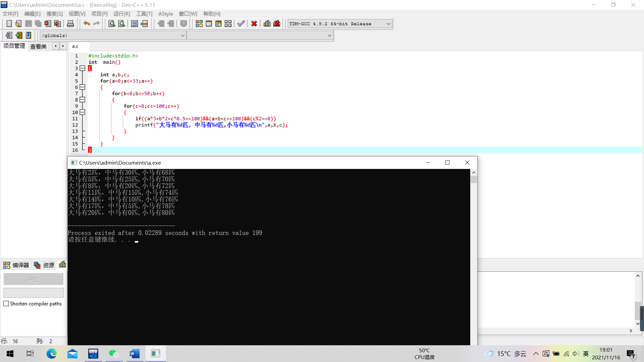Image resolution: width=644 pixels, height=362 pixels.
Task: Click the Undo arrow icon
Action: pyautogui.click(x=87, y=24)
